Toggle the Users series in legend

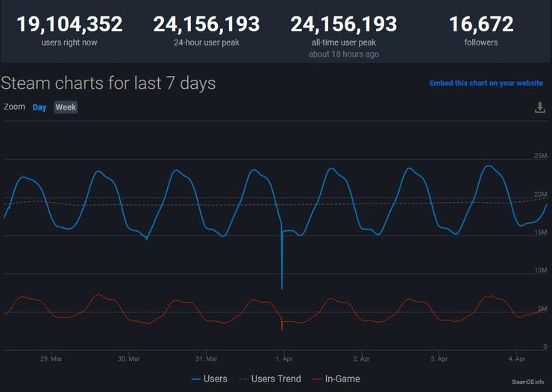[x=210, y=379]
